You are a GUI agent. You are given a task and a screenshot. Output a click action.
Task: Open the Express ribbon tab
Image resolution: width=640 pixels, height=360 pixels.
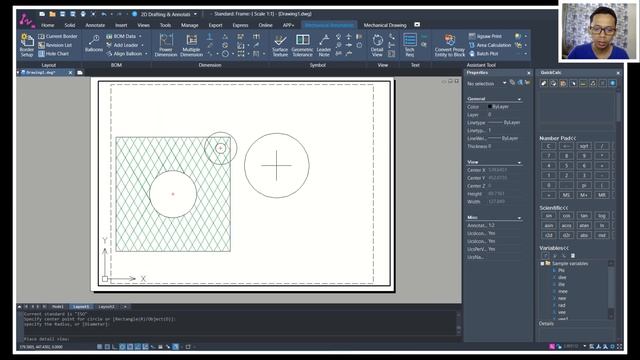[240, 25]
